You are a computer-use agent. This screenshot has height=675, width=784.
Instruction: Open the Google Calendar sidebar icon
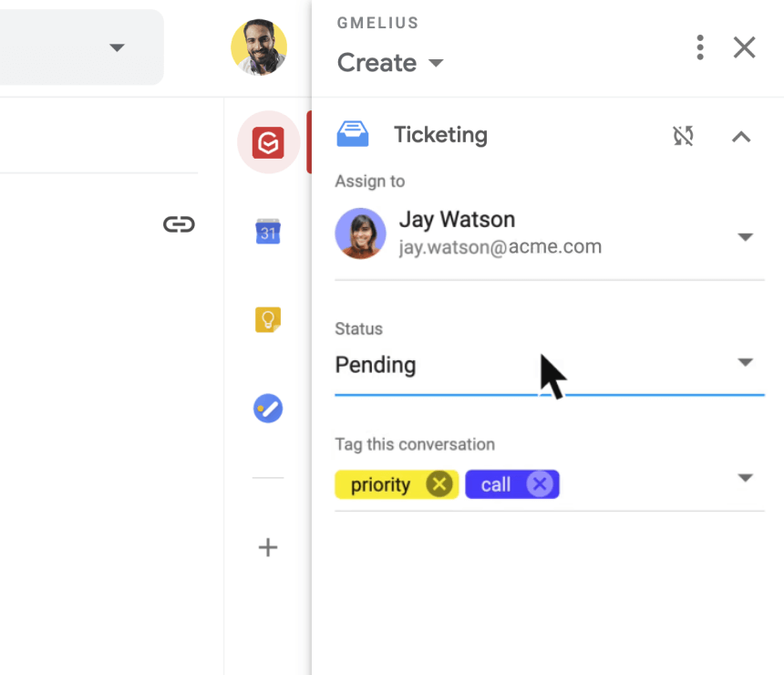click(268, 232)
